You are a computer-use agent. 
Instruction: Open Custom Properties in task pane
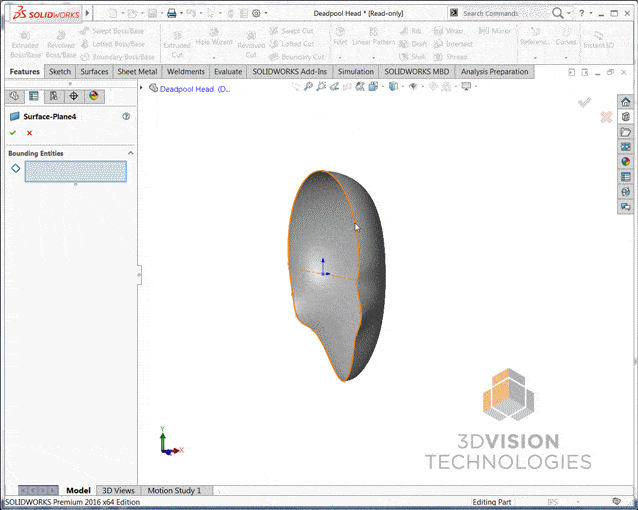coord(625,177)
